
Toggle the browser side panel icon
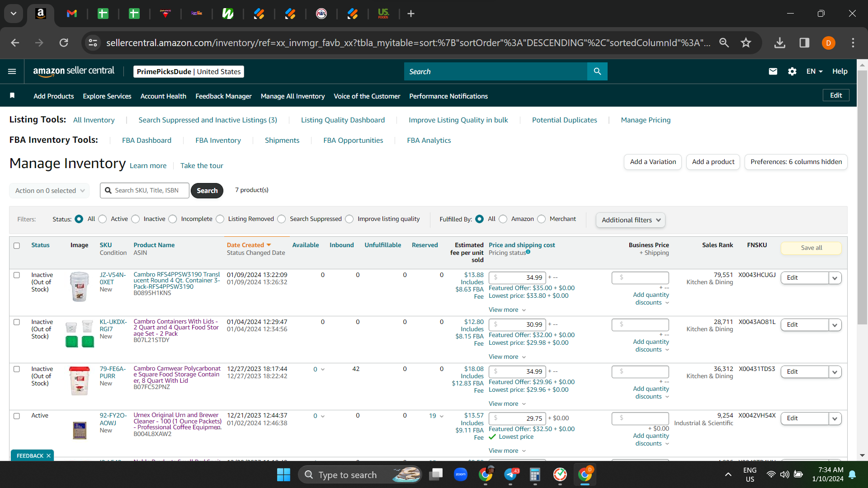[804, 42]
